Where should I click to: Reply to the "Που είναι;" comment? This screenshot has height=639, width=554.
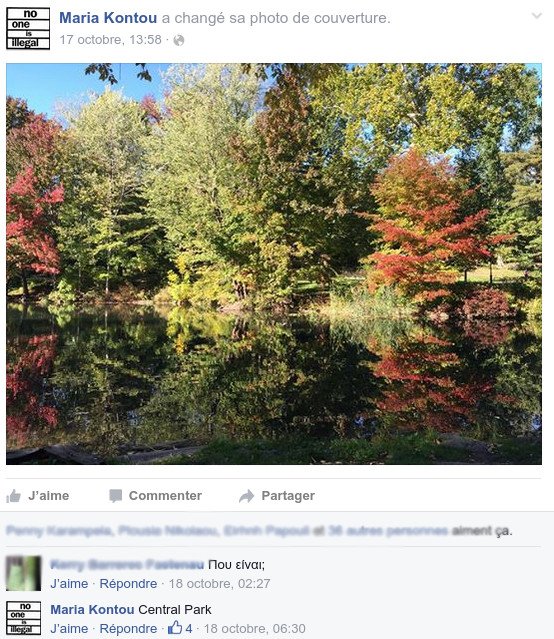128,584
